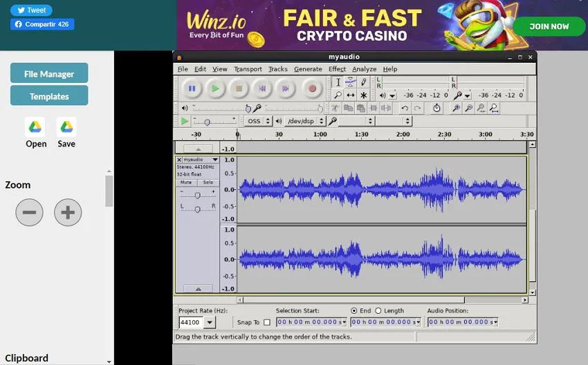Screen dimensions: 588x365
Task: Open the myaudio track dropdown menu
Action: click(215, 160)
